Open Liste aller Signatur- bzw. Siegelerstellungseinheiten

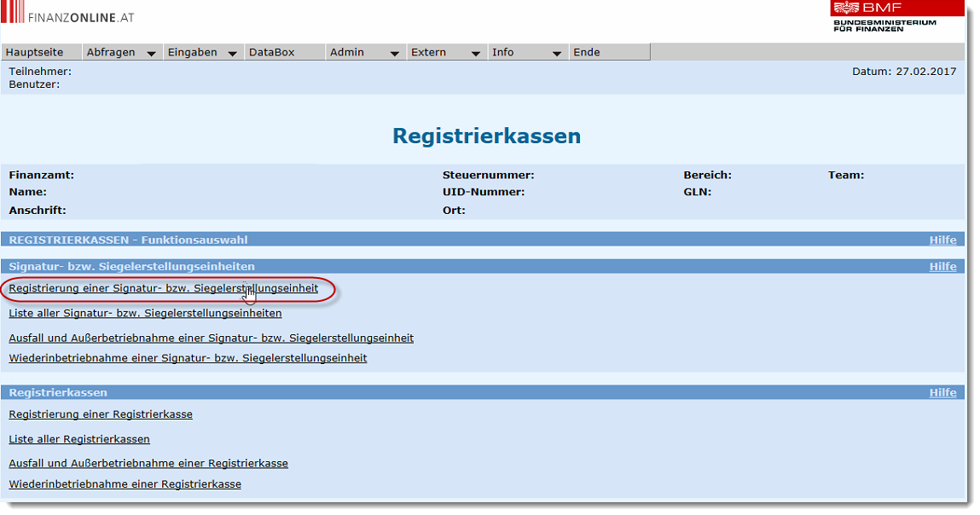(145, 313)
